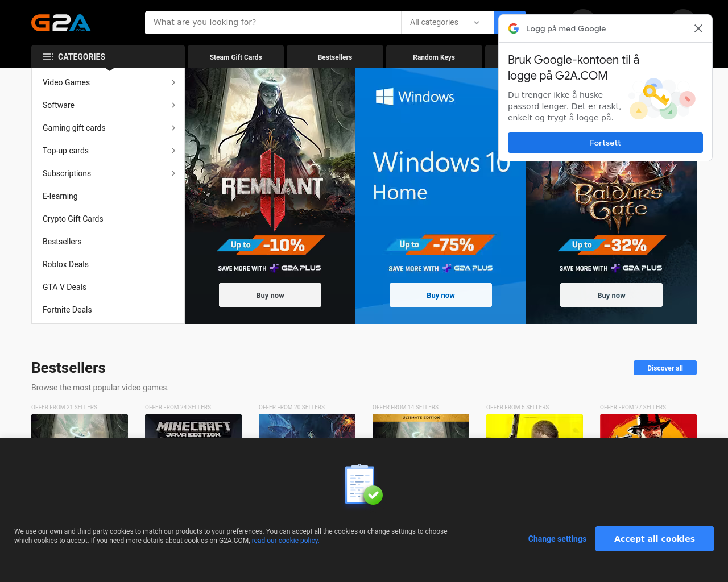Click Buy now on Baldur's Gate banner
Image resolution: width=728 pixels, height=582 pixels.
click(x=611, y=295)
